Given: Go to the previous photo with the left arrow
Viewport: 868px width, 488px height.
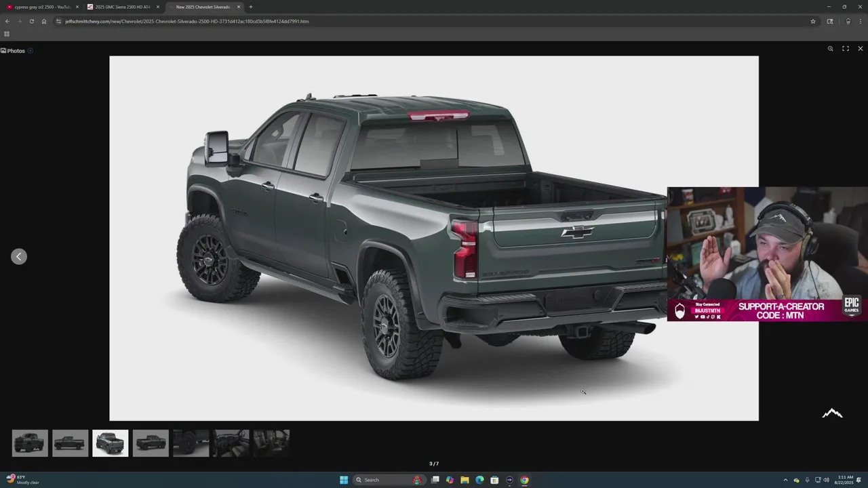Looking at the screenshot, I should click(x=19, y=256).
